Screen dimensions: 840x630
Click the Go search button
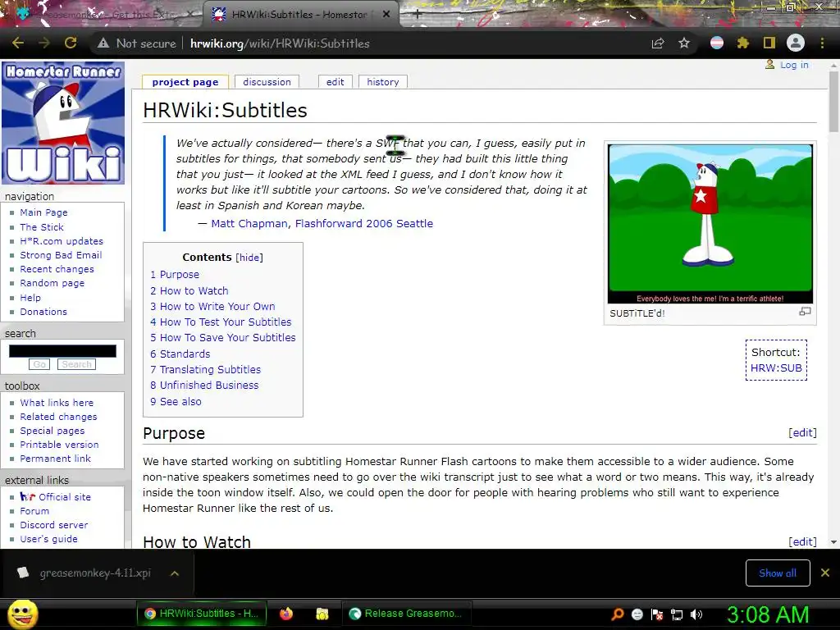39,364
